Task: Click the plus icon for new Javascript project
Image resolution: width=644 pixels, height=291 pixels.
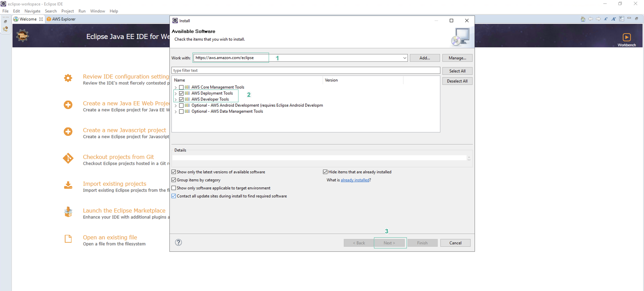Action: pyautogui.click(x=68, y=131)
